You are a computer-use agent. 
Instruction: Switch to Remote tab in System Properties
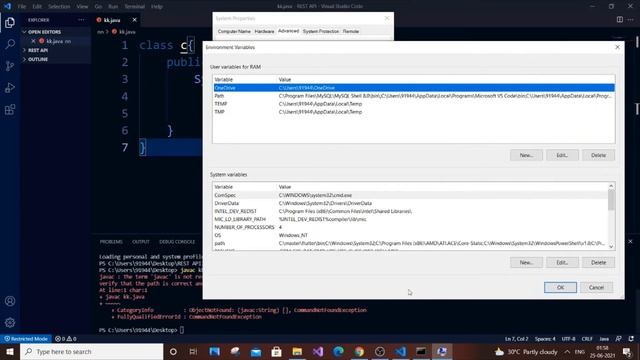(x=351, y=31)
